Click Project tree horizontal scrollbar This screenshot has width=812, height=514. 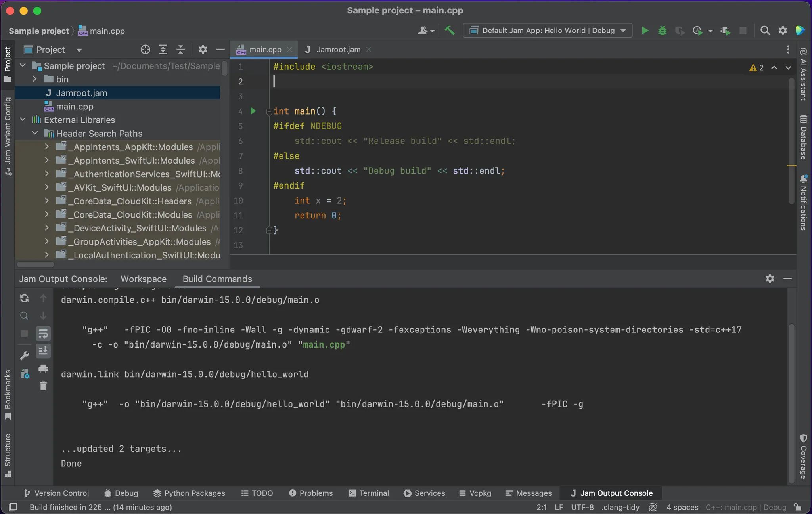[36, 264]
